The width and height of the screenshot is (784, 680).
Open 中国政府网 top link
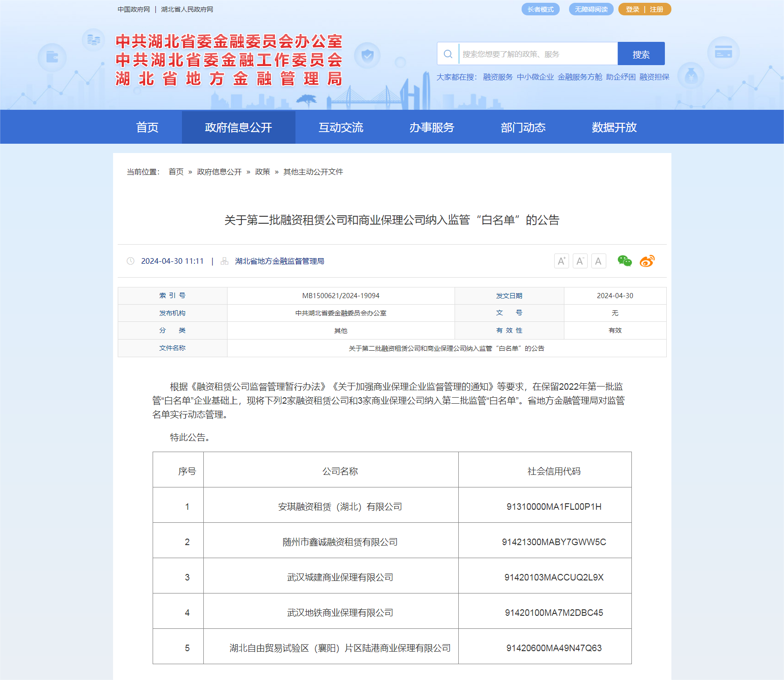tap(134, 9)
